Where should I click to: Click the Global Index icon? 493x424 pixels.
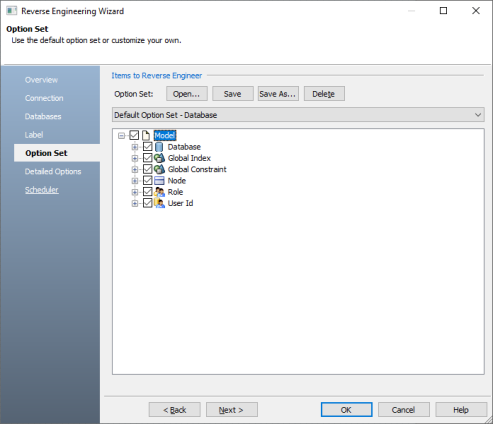tap(159, 158)
